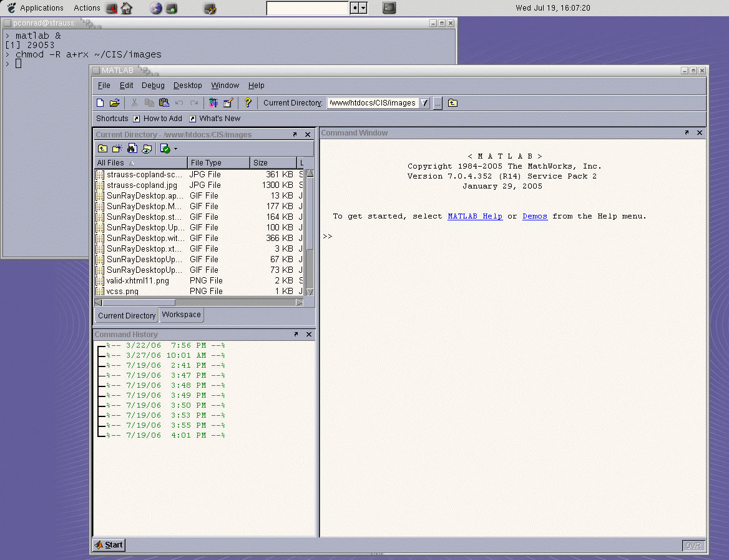The height and width of the screenshot is (560, 729).
Task: Undock the Command History panel
Action: click(296, 335)
